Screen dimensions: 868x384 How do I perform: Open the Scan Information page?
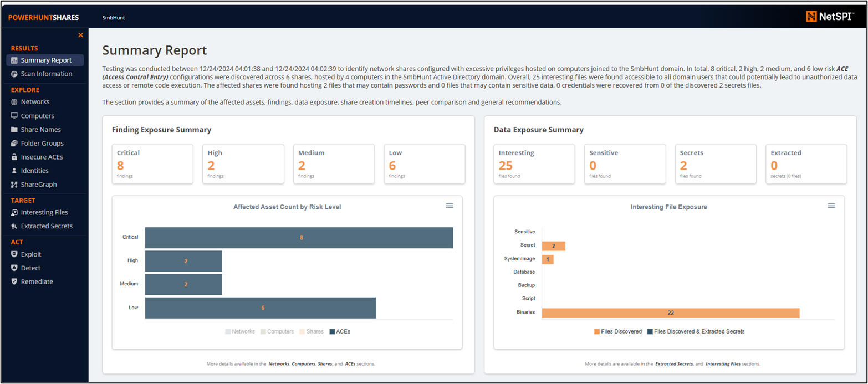pos(46,74)
